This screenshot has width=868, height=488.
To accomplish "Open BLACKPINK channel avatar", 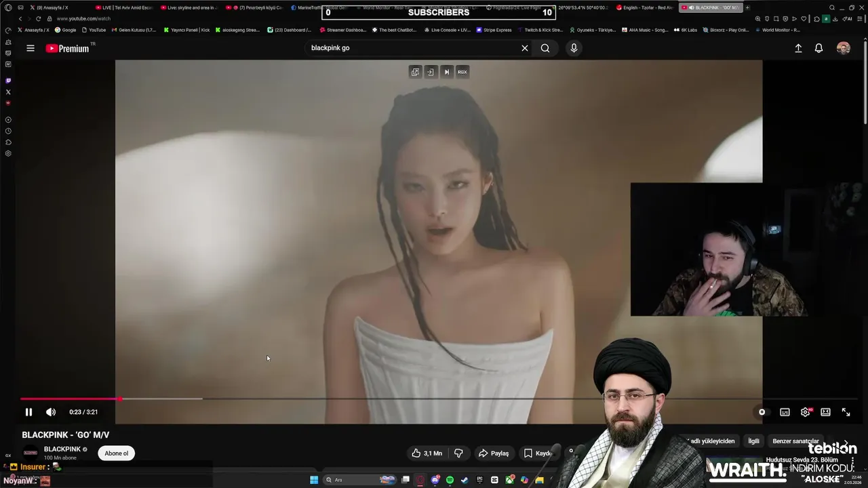I will pos(31,453).
